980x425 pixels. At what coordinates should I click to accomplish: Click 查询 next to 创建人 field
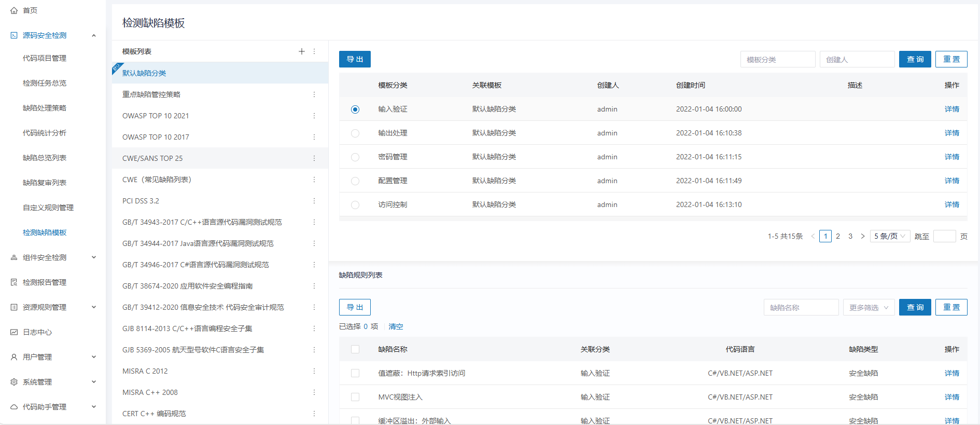click(x=915, y=59)
